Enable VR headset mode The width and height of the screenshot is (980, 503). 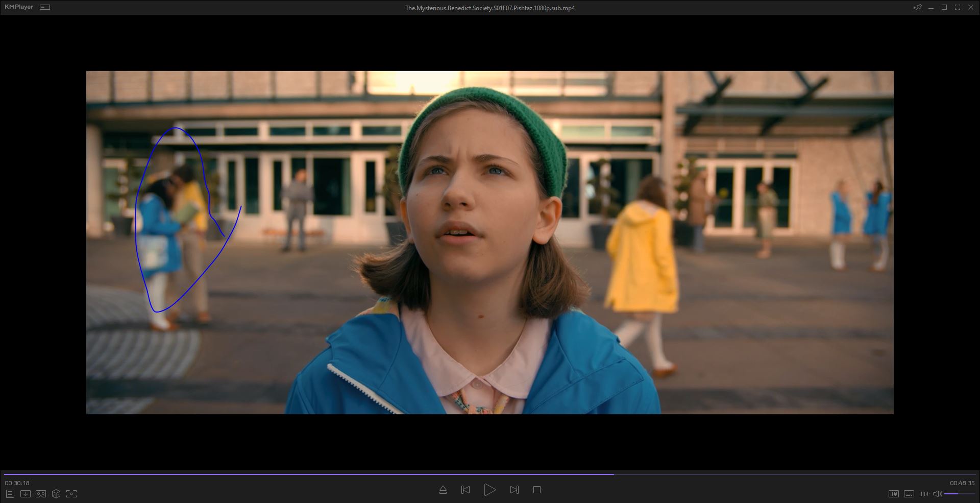(x=41, y=494)
